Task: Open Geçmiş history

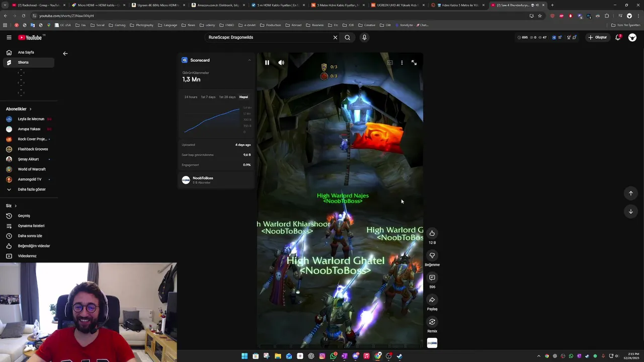Action: 28,216
